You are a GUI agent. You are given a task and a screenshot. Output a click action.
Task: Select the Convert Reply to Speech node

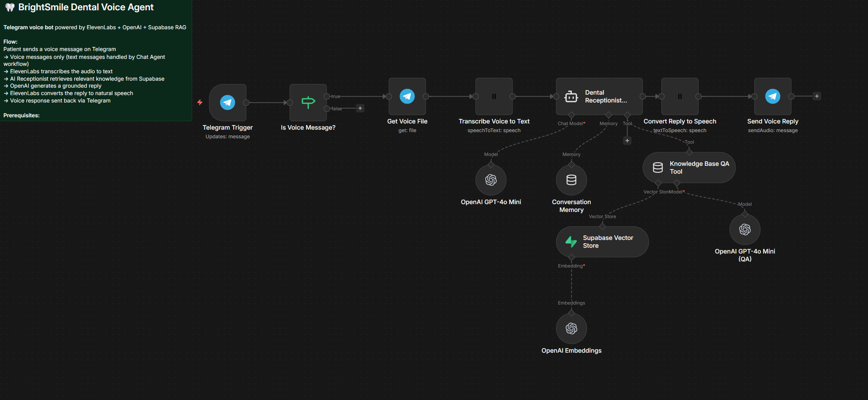tap(680, 96)
